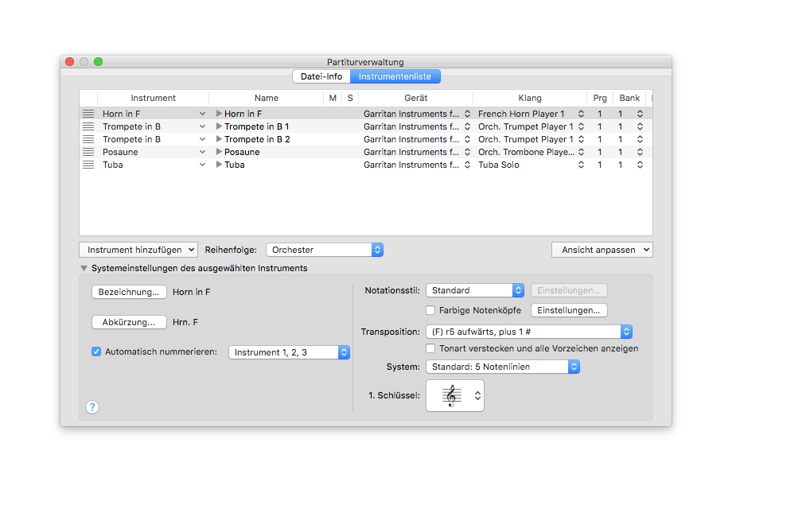Click the drag handle of the Trompete in B 2 row
Image resolution: width=806 pixels, height=532 pixels.
88,139
